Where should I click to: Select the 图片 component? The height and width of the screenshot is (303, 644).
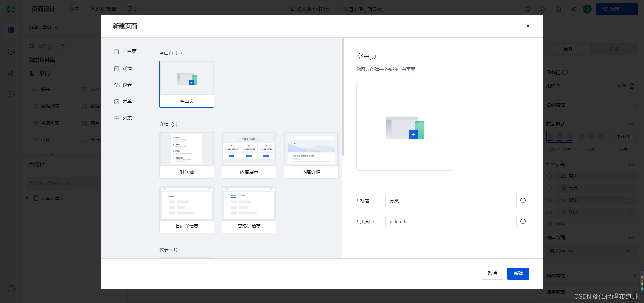pos(90,124)
